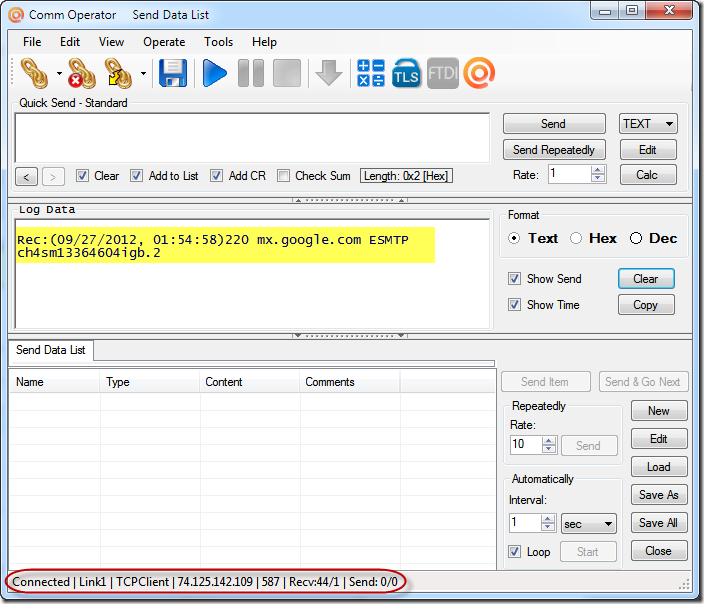Disconnect link using chain with red X icon
Image resolution: width=704 pixels, height=604 pixels.
pos(82,73)
